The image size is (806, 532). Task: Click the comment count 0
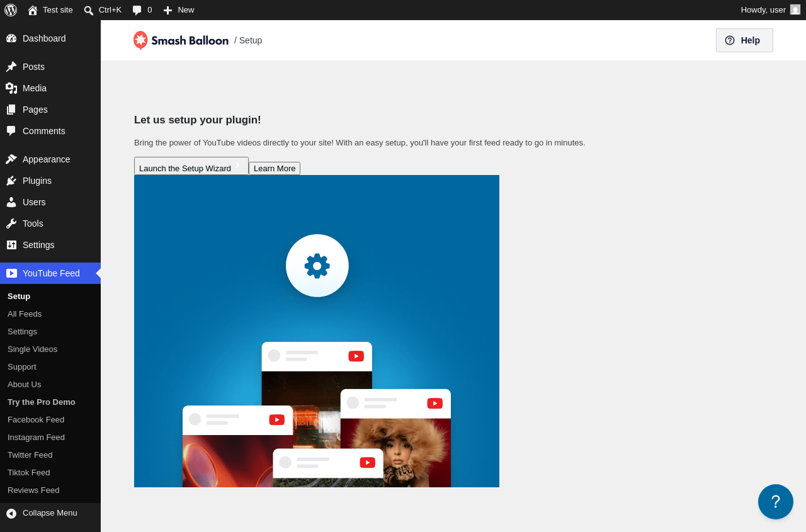coord(150,10)
